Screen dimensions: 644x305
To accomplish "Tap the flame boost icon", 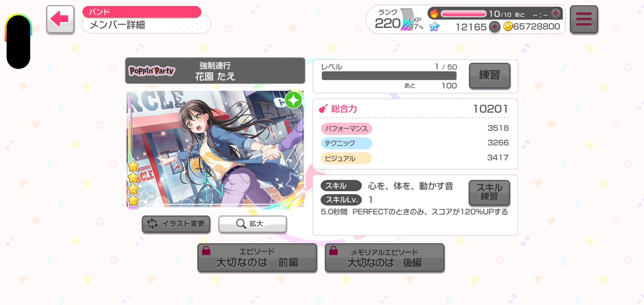I will click(434, 13).
